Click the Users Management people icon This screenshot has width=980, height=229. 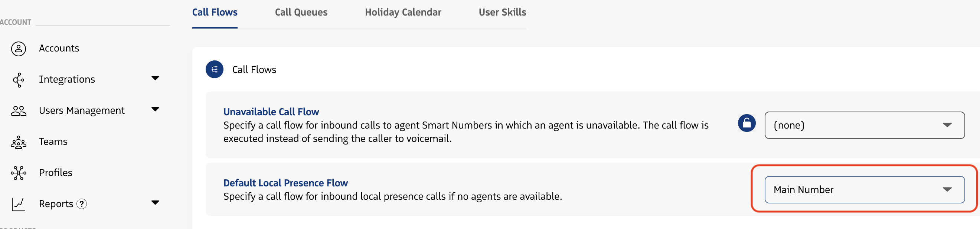[18, 111]
